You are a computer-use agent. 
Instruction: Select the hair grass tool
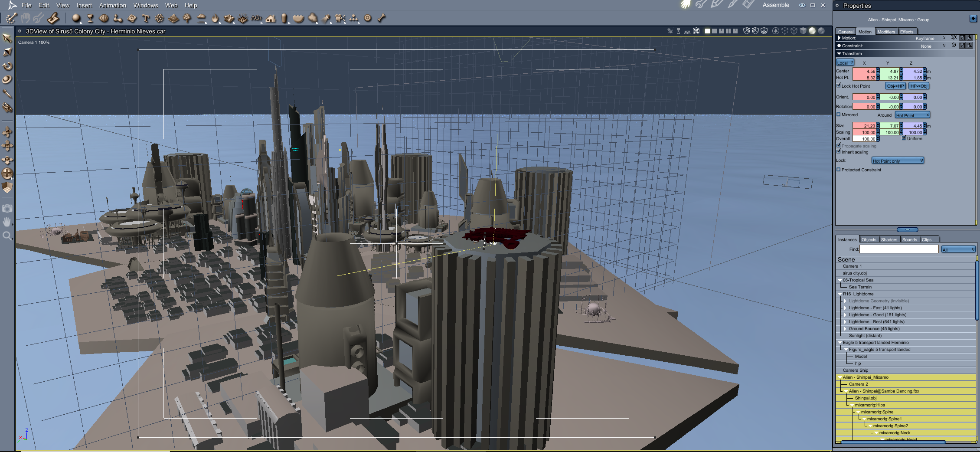[243, 18]
